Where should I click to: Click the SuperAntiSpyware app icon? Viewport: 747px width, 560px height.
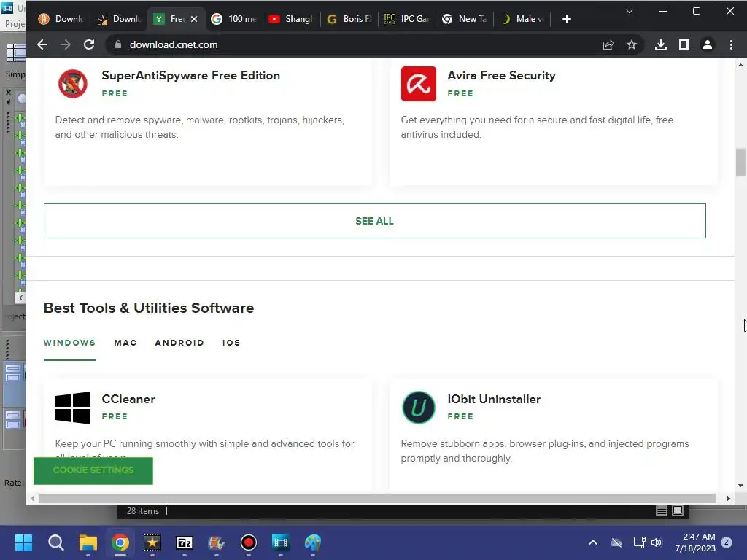click(73, 84)
